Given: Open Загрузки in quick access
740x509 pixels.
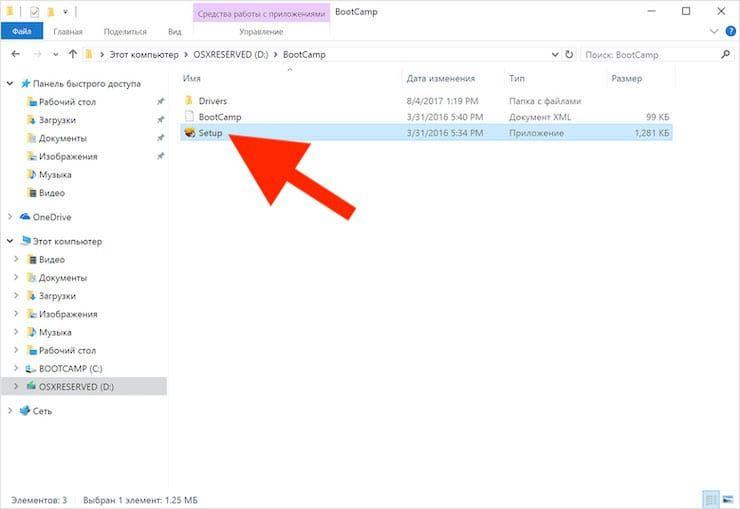Looking at the screenshot, I should click(x=57, y=120).
